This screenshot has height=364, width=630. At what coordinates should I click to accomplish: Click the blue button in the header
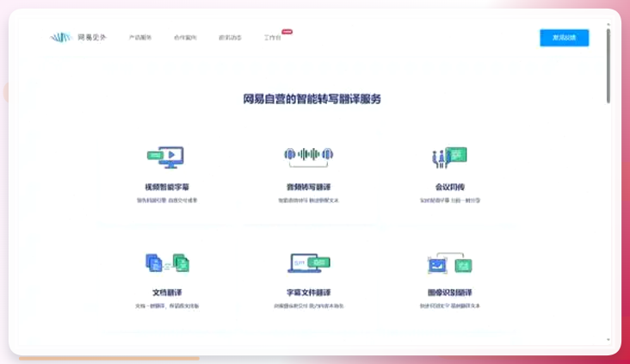(x=564, y=38)
